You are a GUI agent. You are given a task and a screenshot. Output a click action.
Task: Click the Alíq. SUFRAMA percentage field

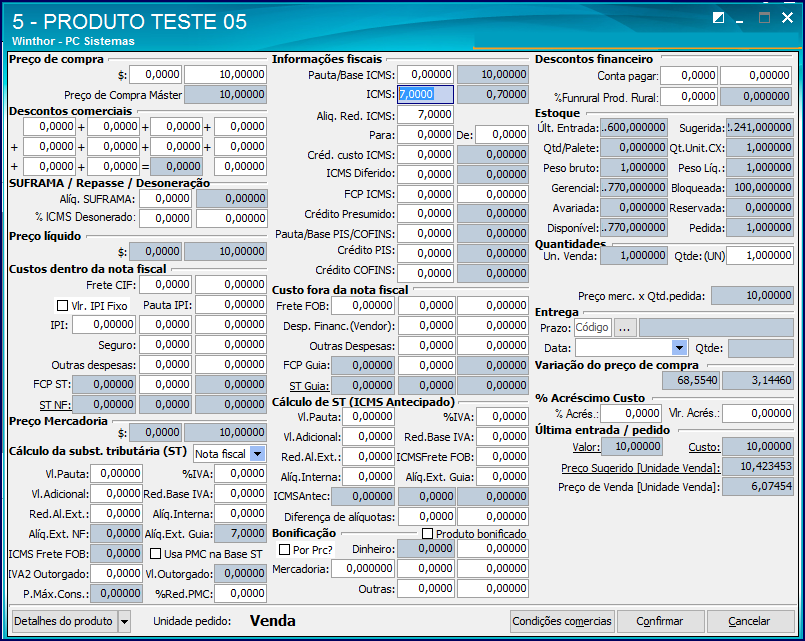click(165, 199)
